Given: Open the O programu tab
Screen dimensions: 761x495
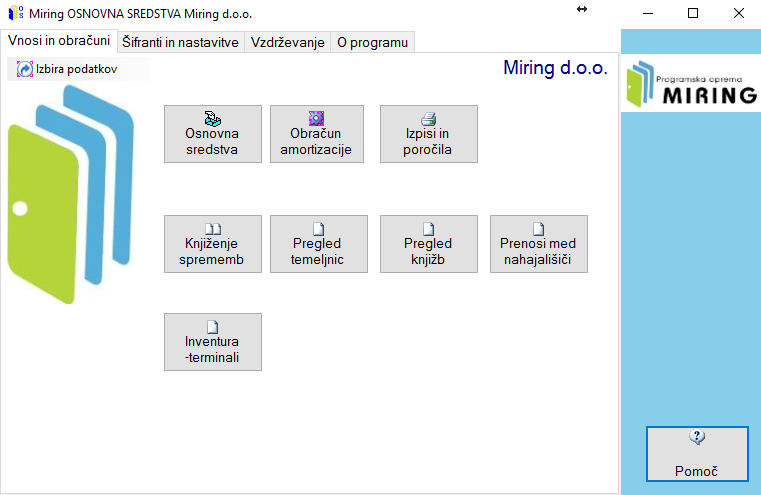Looking at the screenshot, I should pyautogui.click(x=372, y=42).
